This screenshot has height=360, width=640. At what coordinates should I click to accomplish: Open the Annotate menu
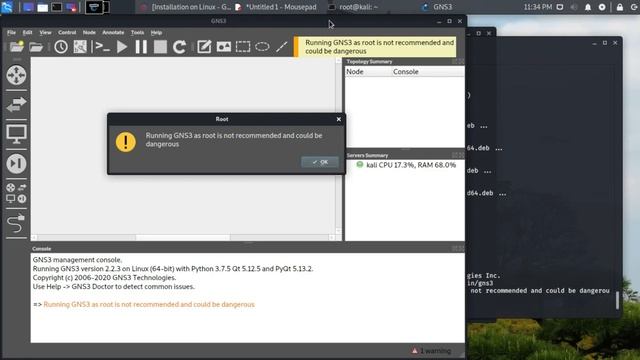(x=113, y=32)
